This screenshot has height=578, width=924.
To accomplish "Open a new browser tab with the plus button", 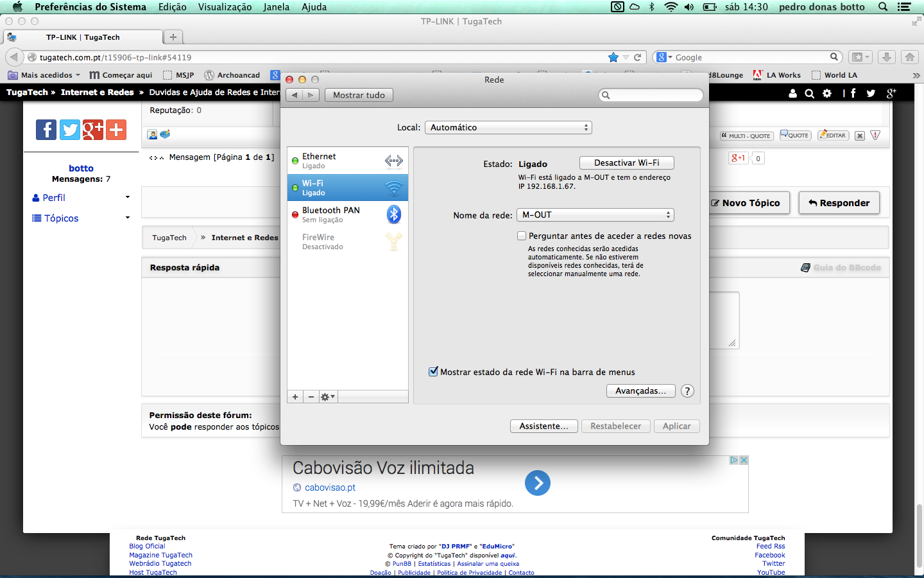I will click(x=173, y=37).
